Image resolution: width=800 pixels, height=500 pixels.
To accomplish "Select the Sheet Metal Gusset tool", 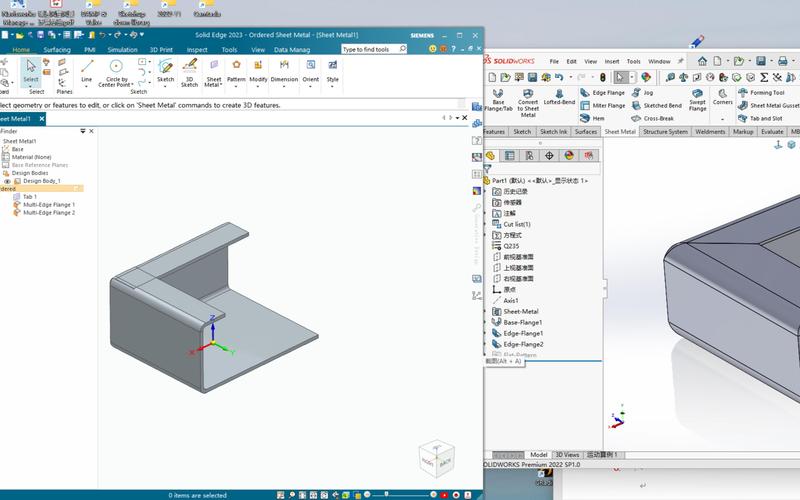I will pos(769,105).
